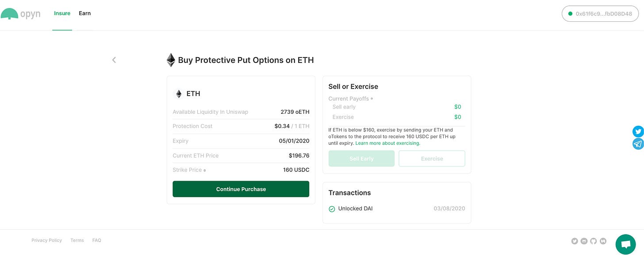This screenshot has width=644, height=255.
Task: Open the FAQ footer link
Action: click(x=96, y=240)
